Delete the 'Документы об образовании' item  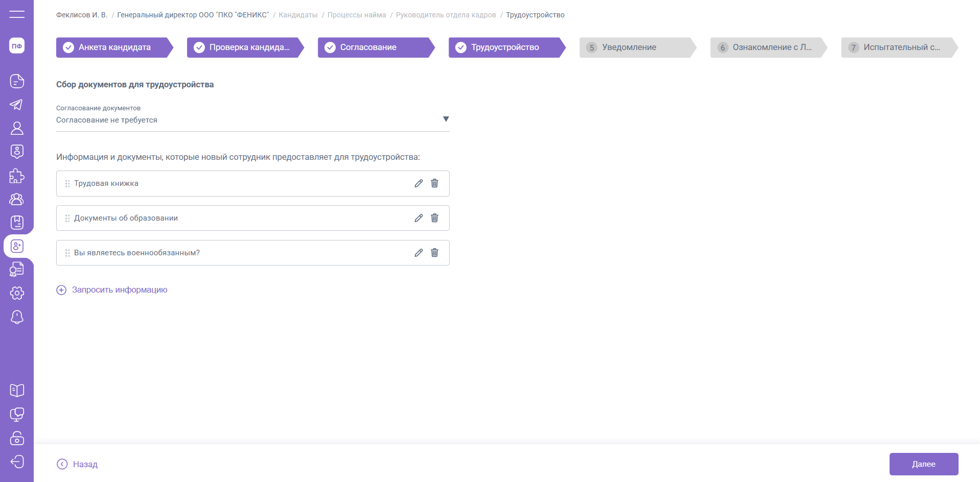tap(434, 218)
